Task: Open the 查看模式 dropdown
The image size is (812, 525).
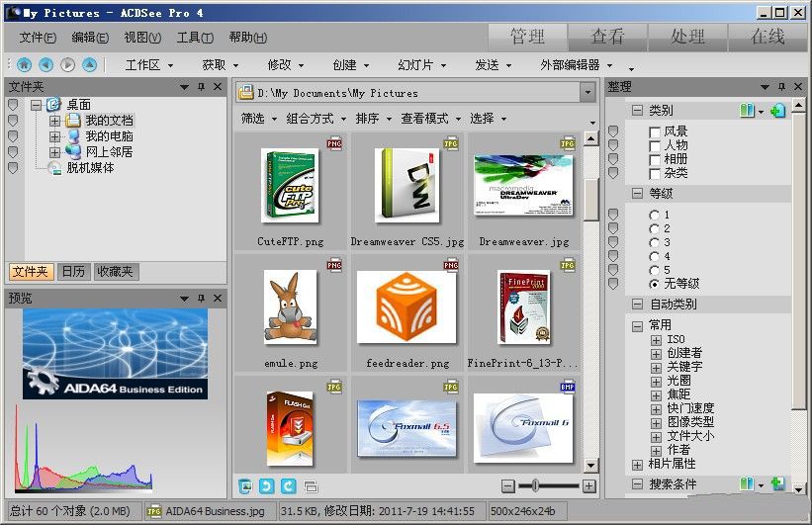Action: click(430, 119)
